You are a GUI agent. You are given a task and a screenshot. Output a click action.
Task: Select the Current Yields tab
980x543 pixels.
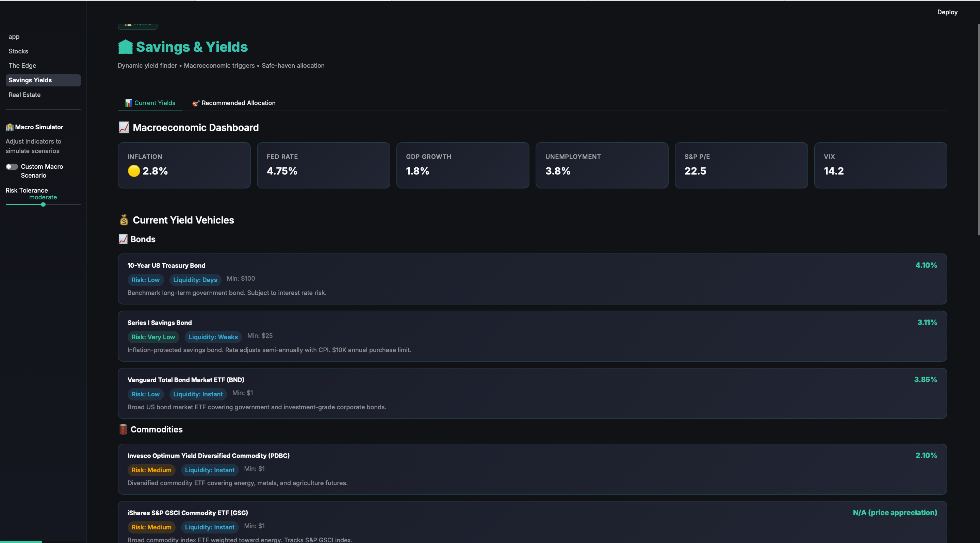pos(150,103)
